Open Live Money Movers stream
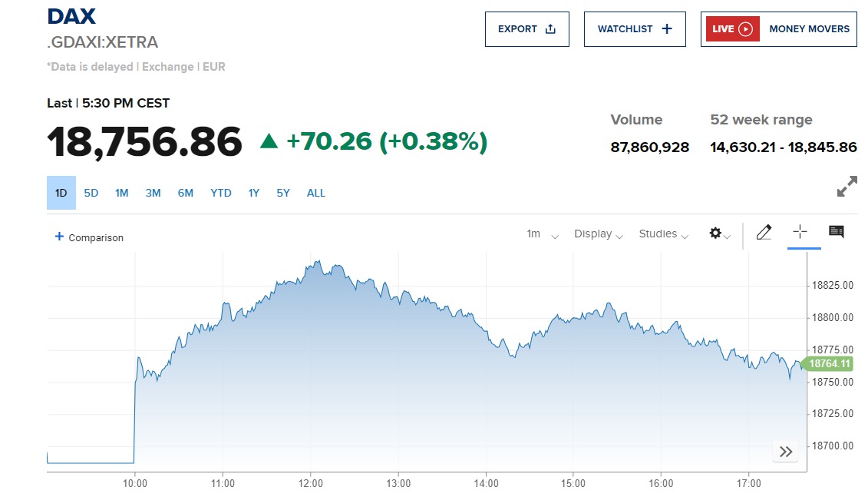The image size is (868, 497). tap(778, 29)
